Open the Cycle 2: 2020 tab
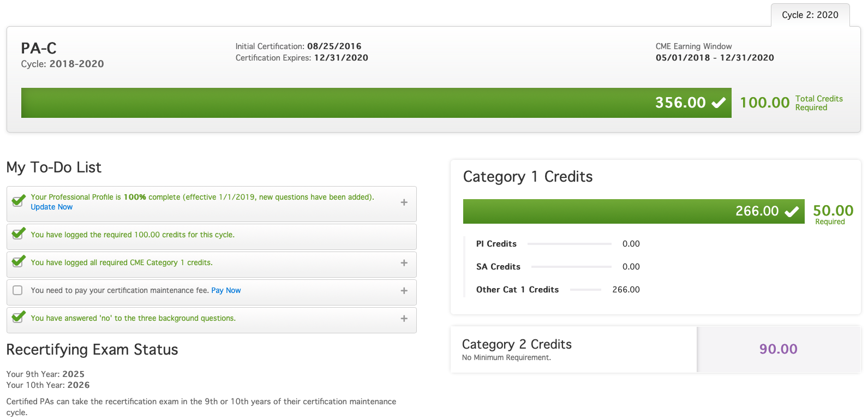The height and width of the screenshot is (419, 868). pos(810,15)
